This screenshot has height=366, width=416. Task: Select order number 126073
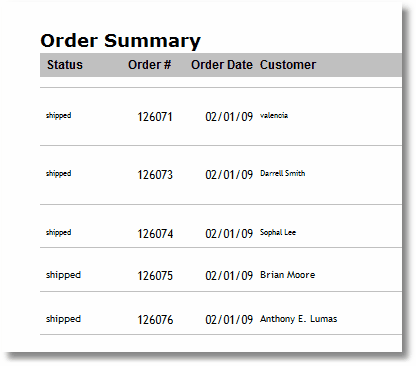tap(155, 175)
